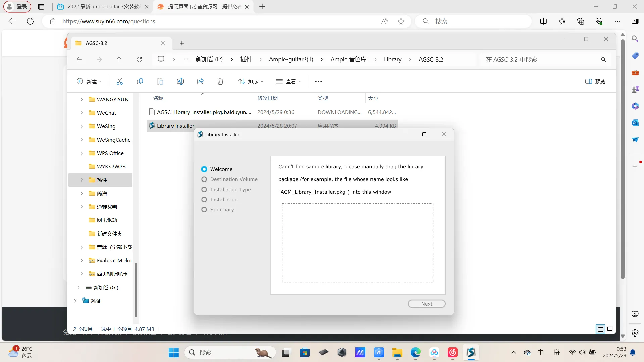Open the 排序 sort dropdown

tap(251, 81)
